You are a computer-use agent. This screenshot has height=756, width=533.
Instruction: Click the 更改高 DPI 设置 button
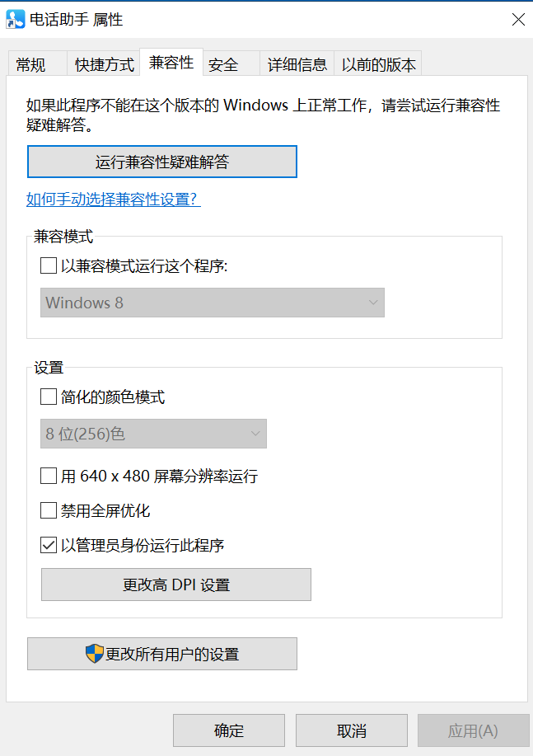click(176, 585)
